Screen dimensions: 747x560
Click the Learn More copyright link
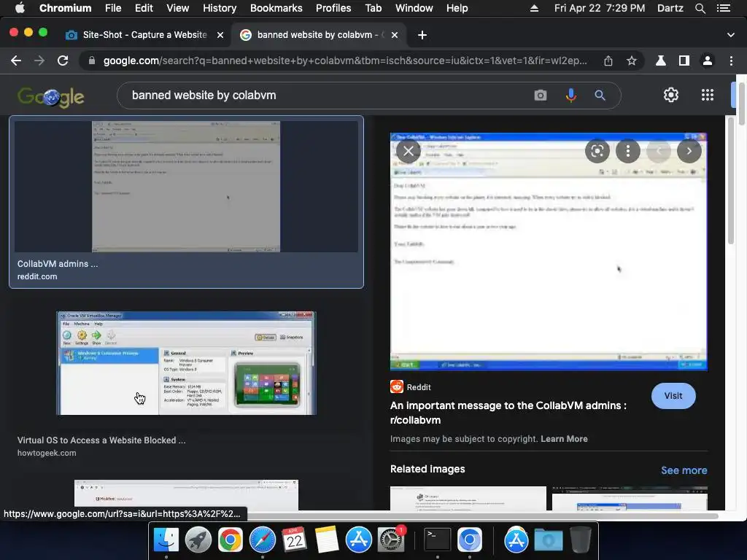pos(564,438)
